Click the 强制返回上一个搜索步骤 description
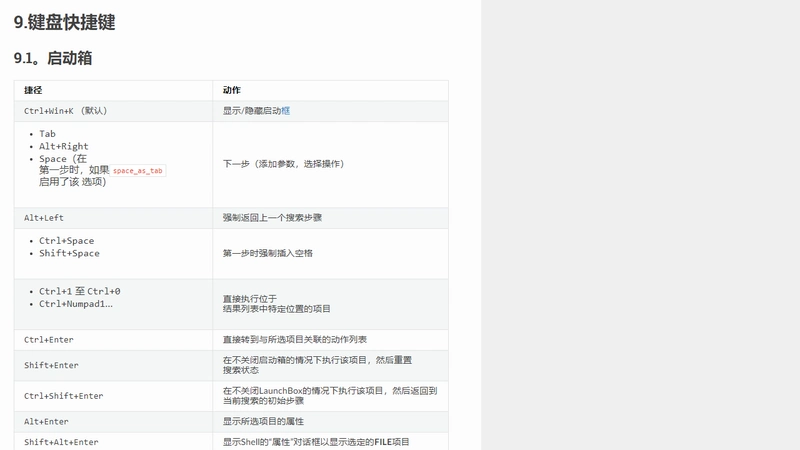 [272, 218]
